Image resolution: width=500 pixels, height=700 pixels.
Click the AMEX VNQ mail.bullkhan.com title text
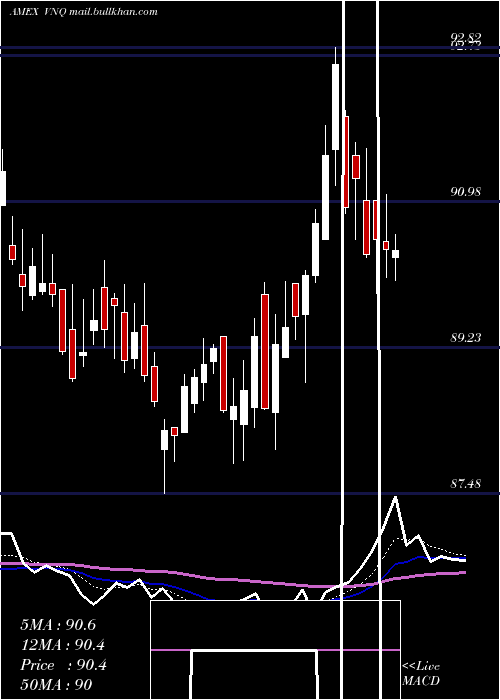[83, 12]
